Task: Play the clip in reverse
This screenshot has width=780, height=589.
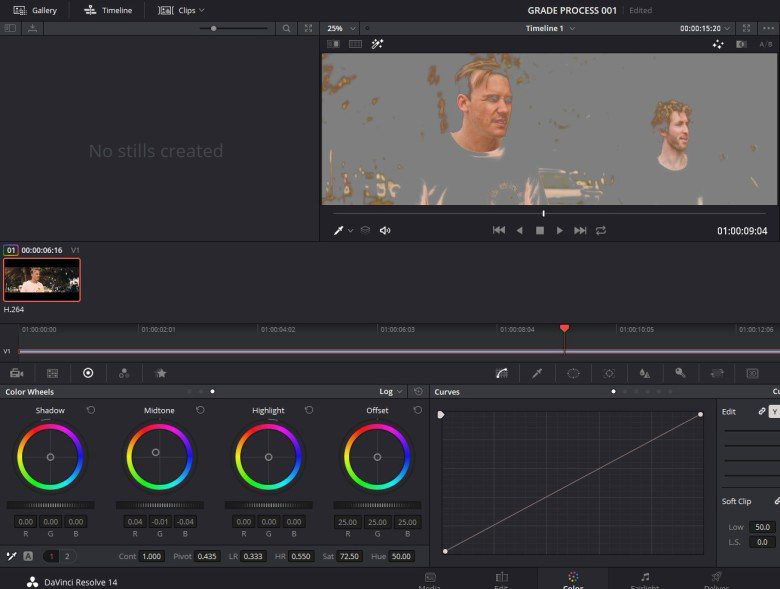Action: point(519,230)
